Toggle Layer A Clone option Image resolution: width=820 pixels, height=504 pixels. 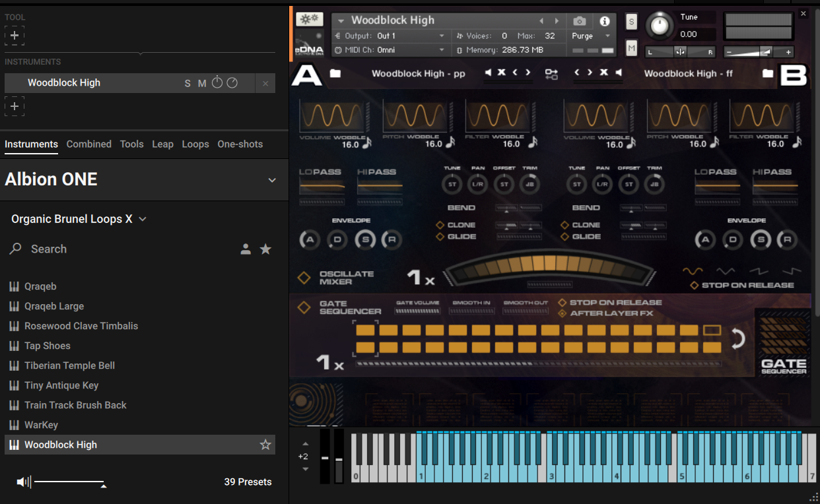click(440, 225)
